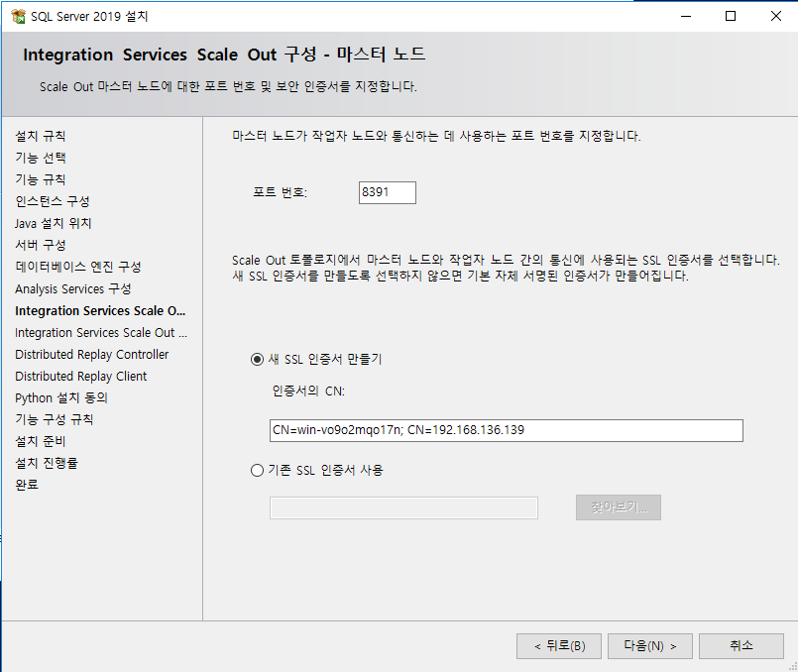Maximize the SQL Server setup window
798x672 pixels.
[x=731, y=16]
